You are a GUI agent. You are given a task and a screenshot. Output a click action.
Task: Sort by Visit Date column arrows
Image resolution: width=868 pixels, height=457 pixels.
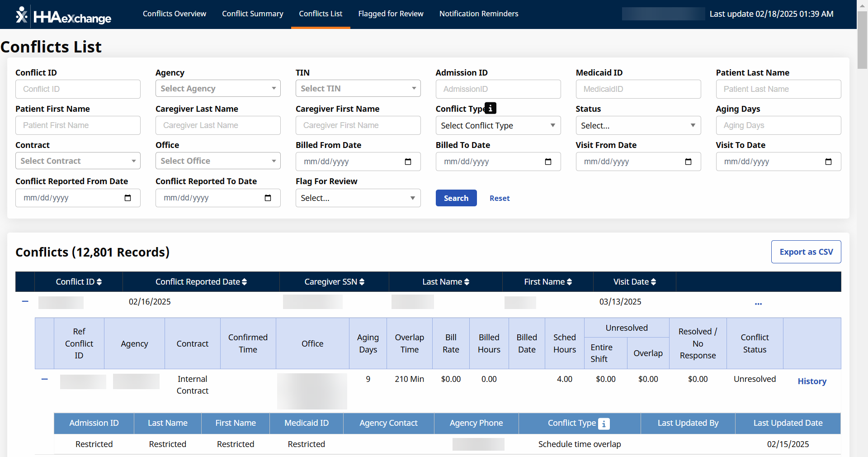(x=653, y=282)
